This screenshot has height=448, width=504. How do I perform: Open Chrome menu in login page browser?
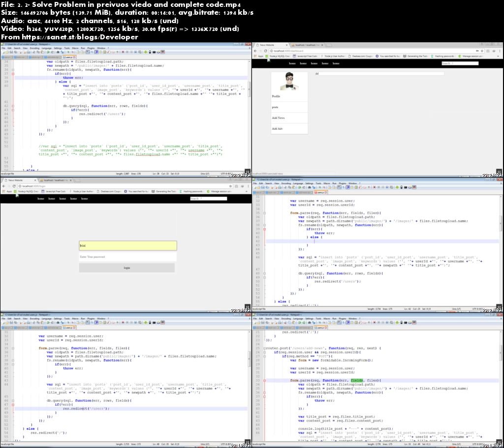(248, 186)
